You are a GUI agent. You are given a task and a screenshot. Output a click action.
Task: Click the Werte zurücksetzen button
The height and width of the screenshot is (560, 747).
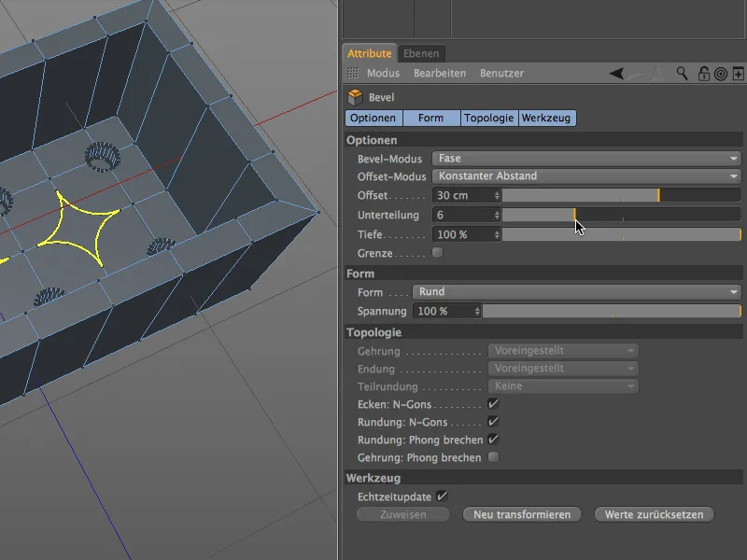pos(655,515)
